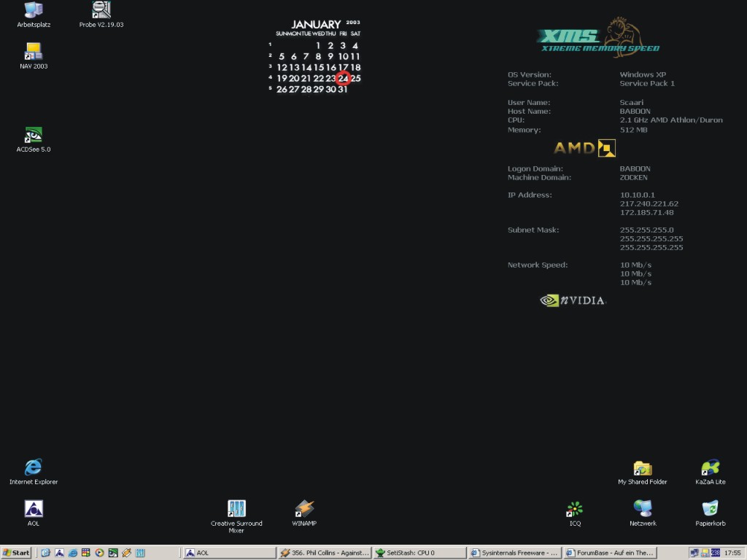Click Host Name value BABOON
Viewport: 747px width, 560px height.
click(x=635, y=112)
